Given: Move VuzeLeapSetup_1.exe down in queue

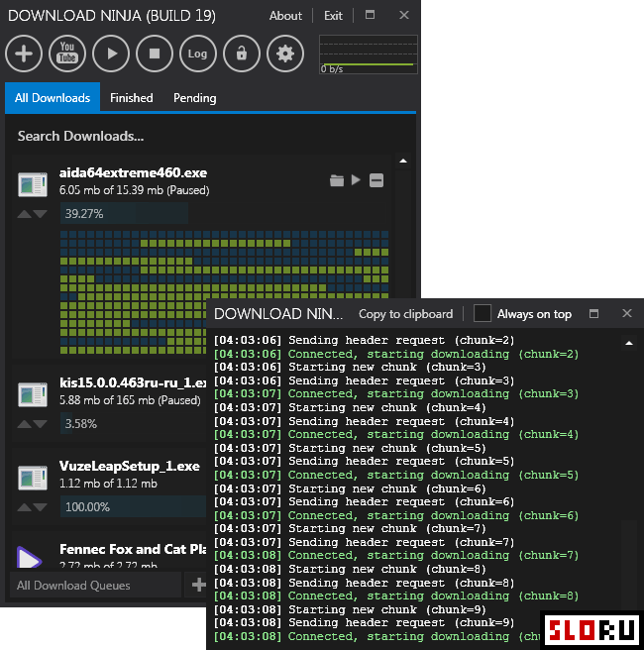Looking at the screenshot, I should tap(41, 507).
